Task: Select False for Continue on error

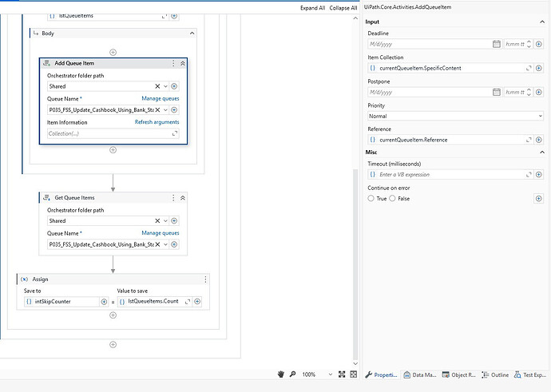Action: tap(392, 199)
